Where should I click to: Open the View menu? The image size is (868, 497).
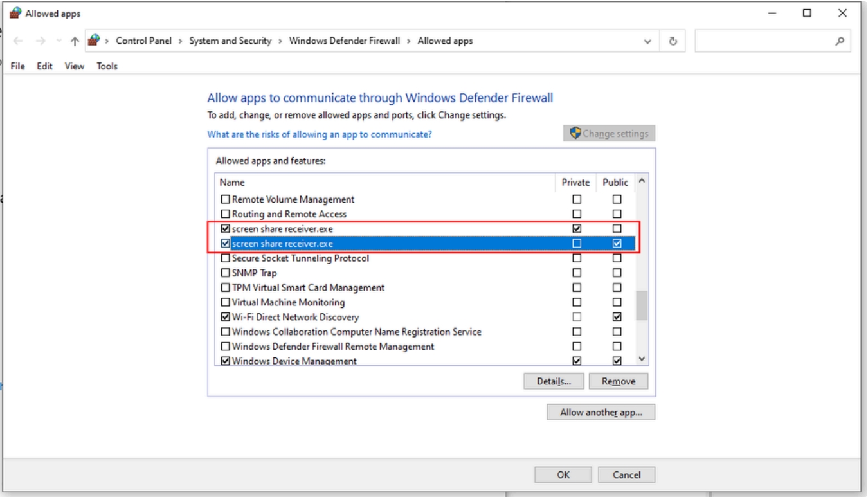click(74, 66)
